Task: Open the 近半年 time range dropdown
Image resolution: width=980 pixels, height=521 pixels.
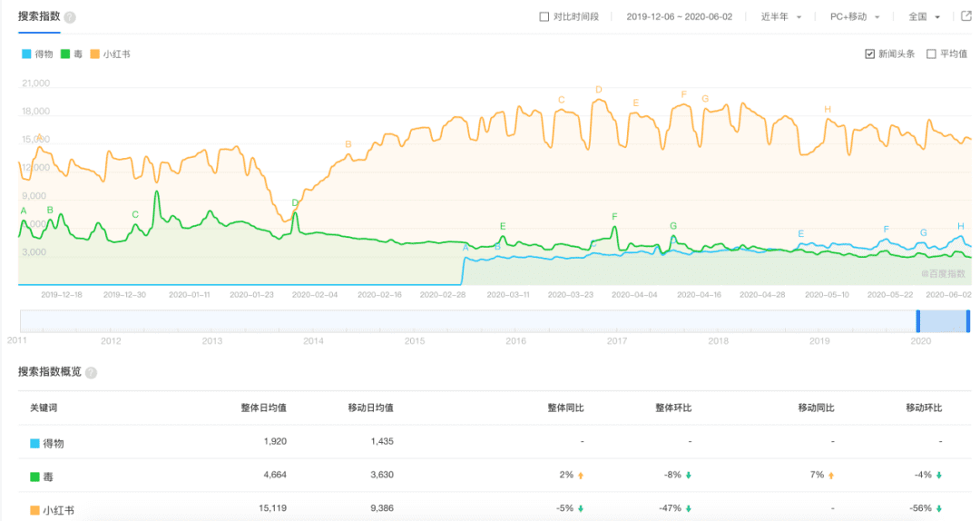Action: [x=780, y=17]
